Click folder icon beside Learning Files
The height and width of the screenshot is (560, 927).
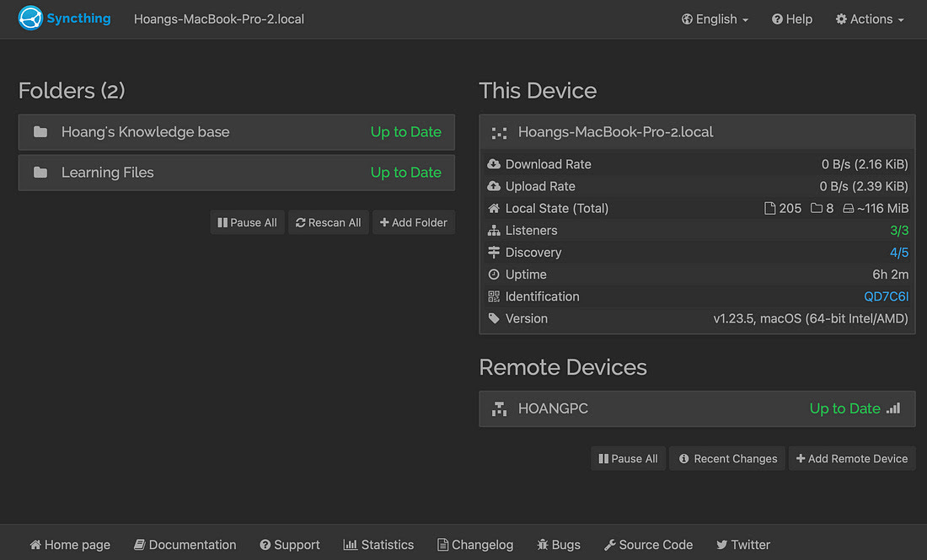(x=40, y=173)
